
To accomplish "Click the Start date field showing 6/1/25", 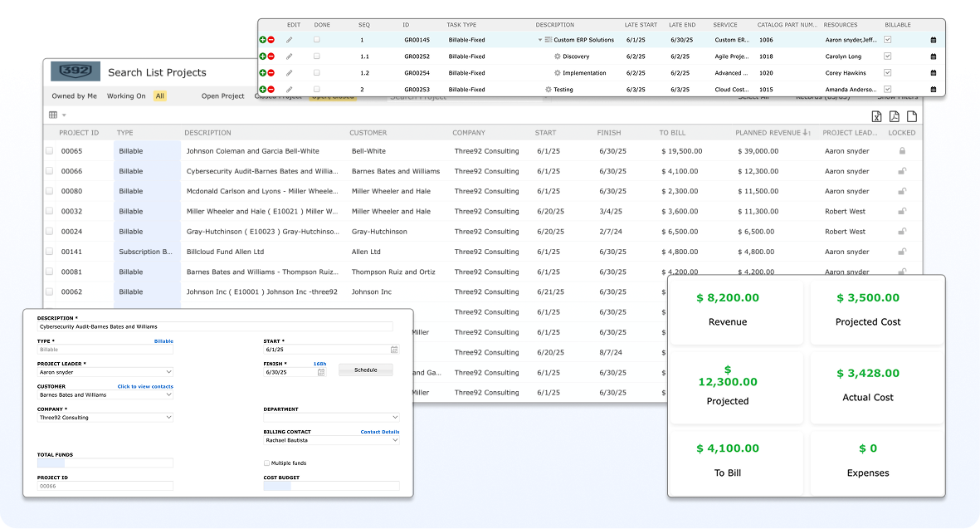I will 331,350.
